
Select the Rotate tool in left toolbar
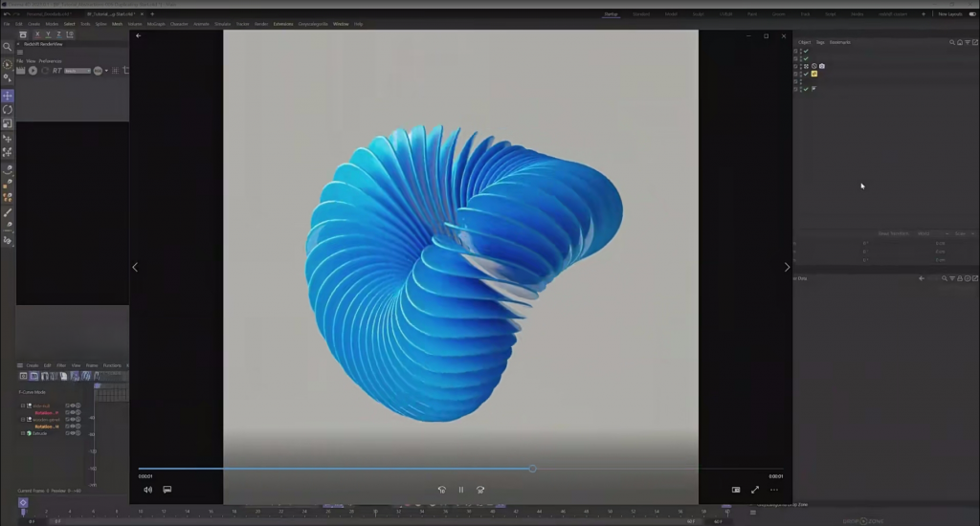click(8, 109)
